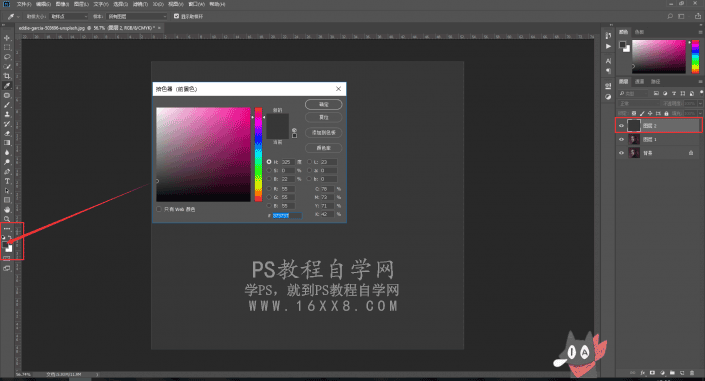Expand the layer opacity dropdown arrow
This screenshot has width=705, height=381.
click(700, 103)
